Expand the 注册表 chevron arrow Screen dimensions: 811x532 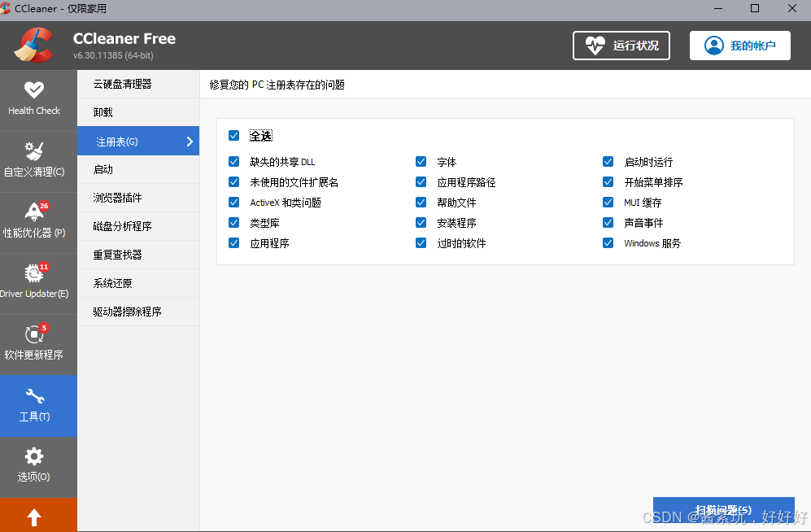point(190,142)
